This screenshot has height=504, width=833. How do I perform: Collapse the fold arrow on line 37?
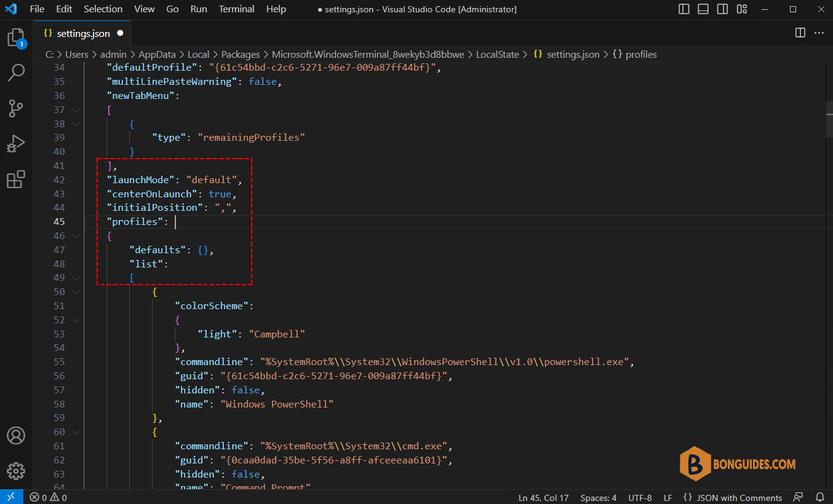click(76, 110)
